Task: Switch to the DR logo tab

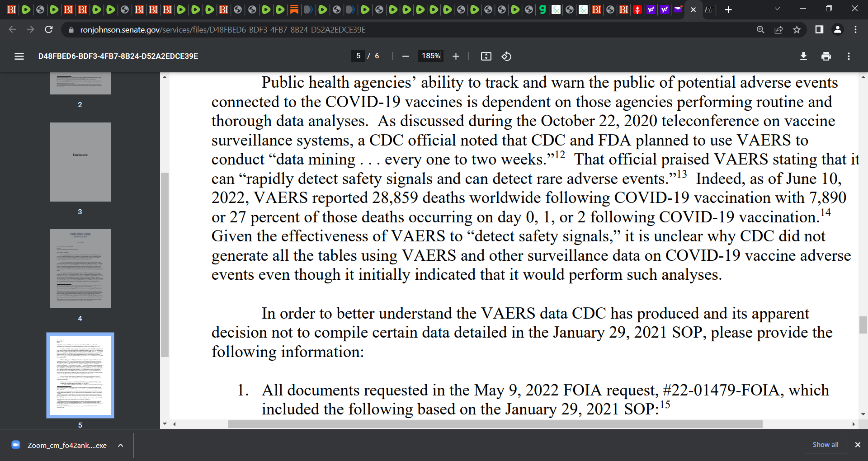Action: [x=709, y=9]
